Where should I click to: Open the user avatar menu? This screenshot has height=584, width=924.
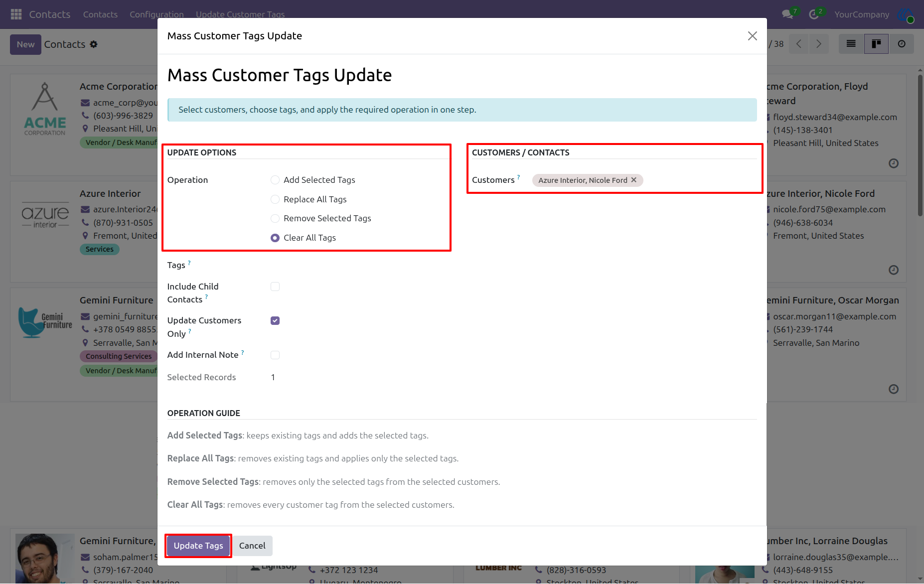click(906, 14)
